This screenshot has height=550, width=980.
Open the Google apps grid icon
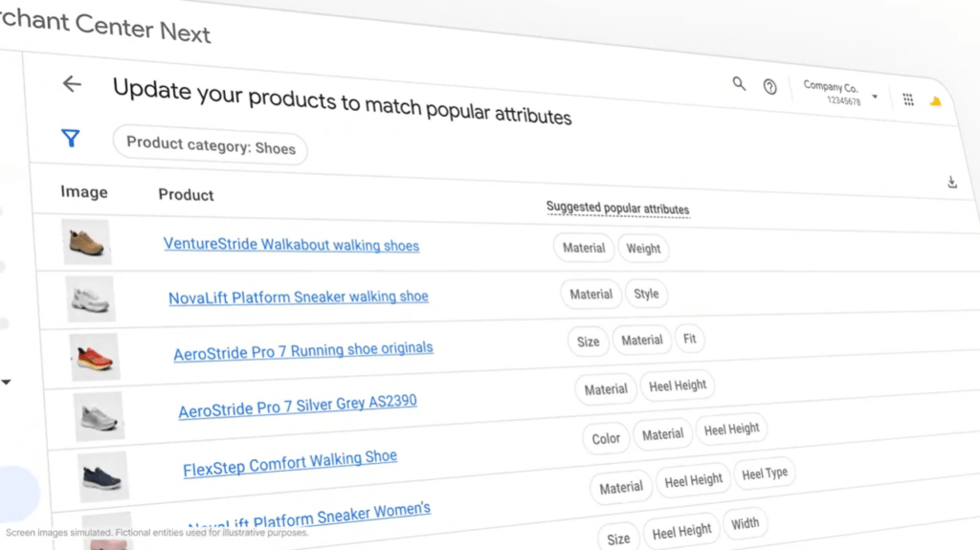[x=908, y=99]
